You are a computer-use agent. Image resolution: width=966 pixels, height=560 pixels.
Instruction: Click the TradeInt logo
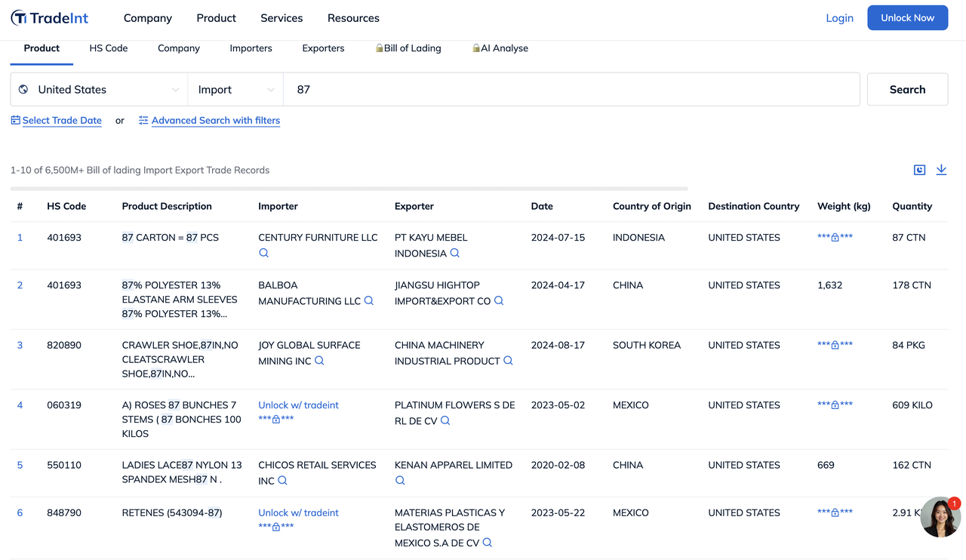(50, 18)
